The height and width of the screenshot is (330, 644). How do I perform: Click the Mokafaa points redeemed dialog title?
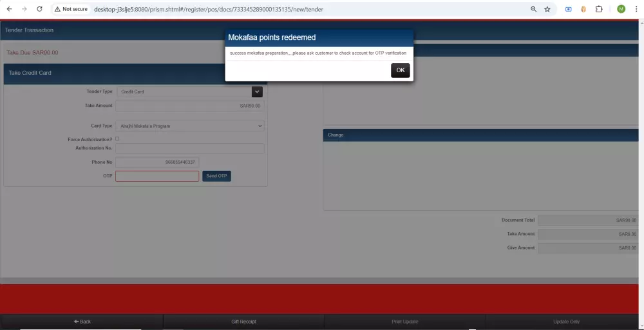point(272,37)
